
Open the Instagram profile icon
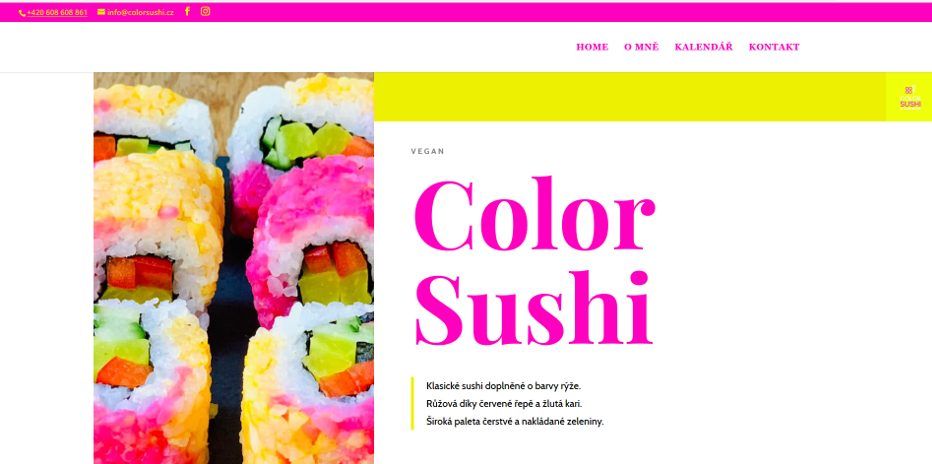point(205,11)
